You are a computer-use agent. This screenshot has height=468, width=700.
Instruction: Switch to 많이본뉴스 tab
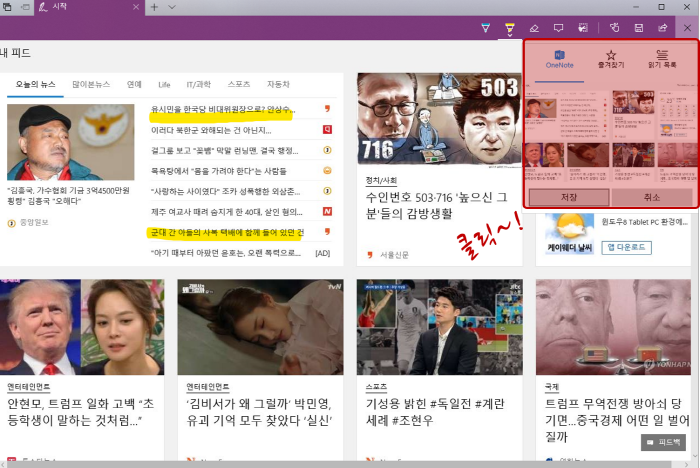click(91, 84)
